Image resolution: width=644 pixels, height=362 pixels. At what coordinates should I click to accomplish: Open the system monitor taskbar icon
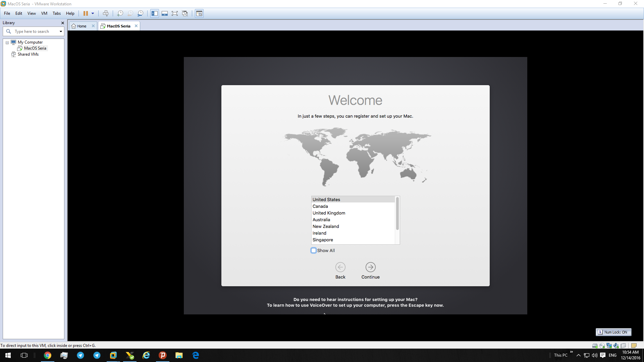coord(64,355)
